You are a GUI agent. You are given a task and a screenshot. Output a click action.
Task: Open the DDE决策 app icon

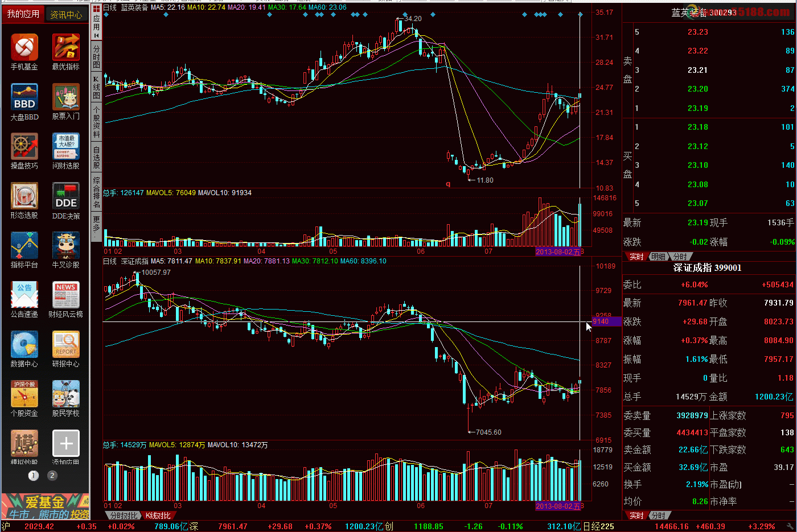click(x=66, y=196)
